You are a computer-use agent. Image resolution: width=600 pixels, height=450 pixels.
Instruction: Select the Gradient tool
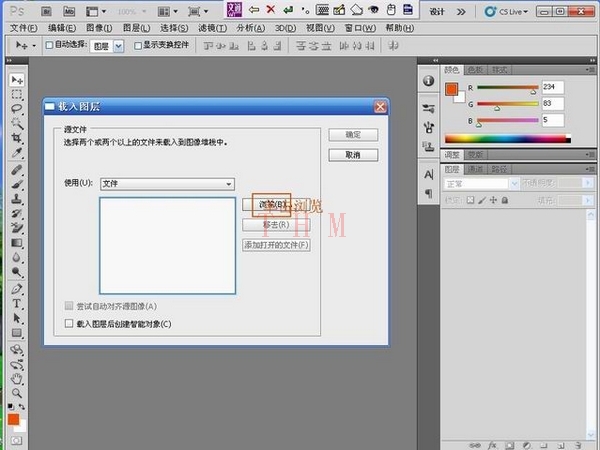click(x=16, y=243)
